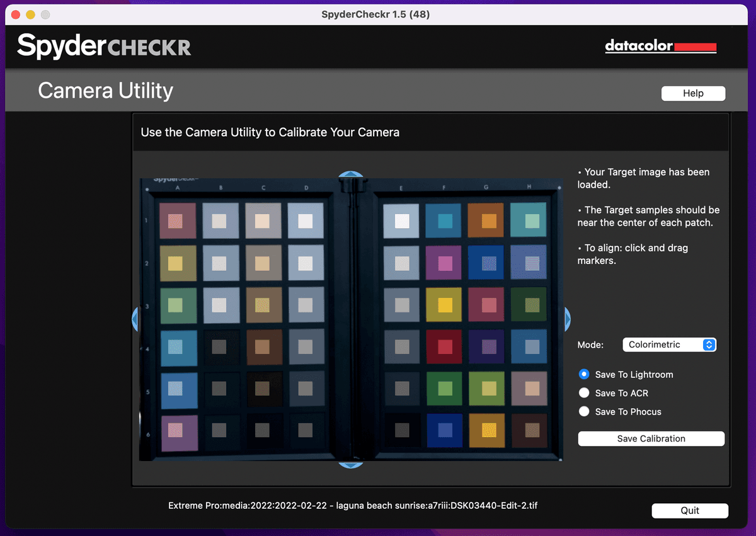Select the yellow patch in column F
The height and width of the screenshot is (536, 756).
[x=444, y=305]
